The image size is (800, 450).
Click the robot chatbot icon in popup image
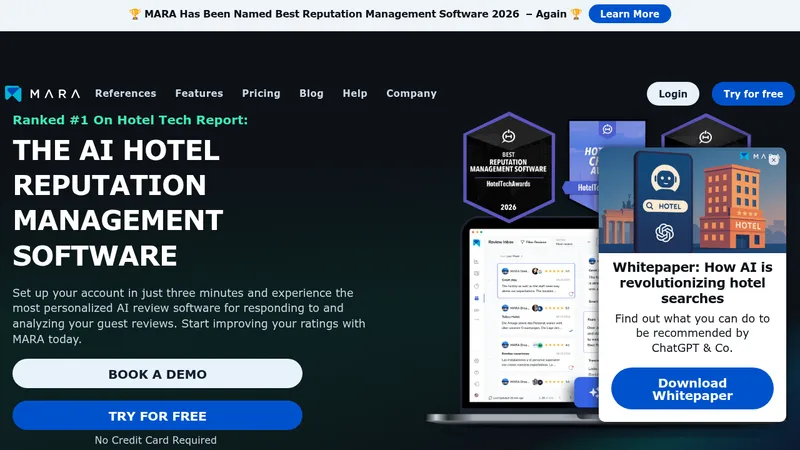665,179
